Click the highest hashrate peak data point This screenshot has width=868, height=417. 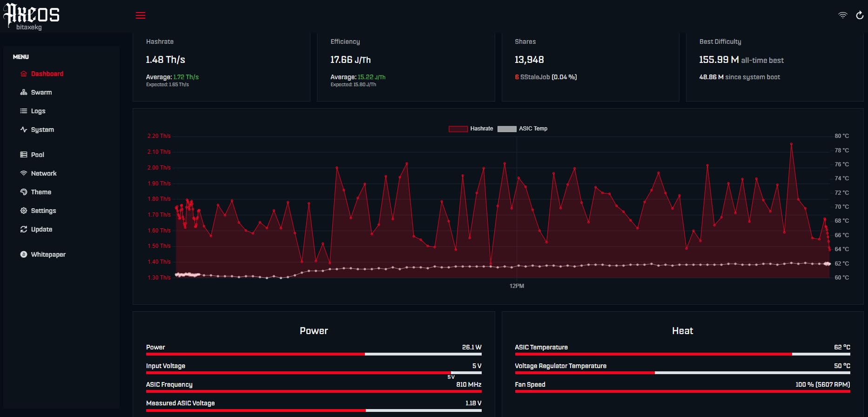(791, 144)
